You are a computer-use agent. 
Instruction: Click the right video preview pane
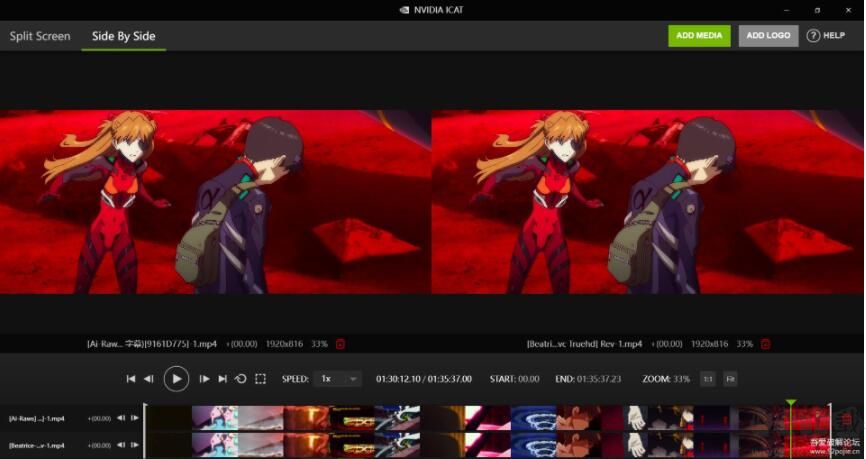coord(648,202)
